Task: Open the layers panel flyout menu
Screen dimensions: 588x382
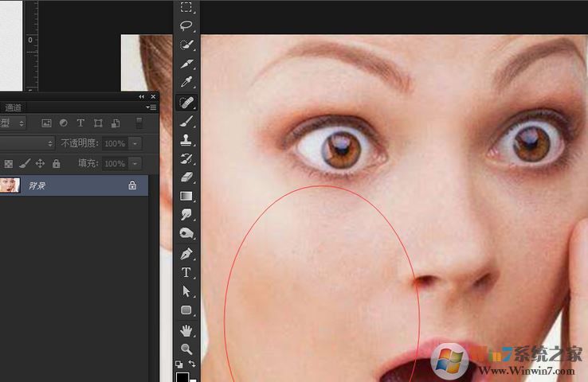Action: point(152,107)
